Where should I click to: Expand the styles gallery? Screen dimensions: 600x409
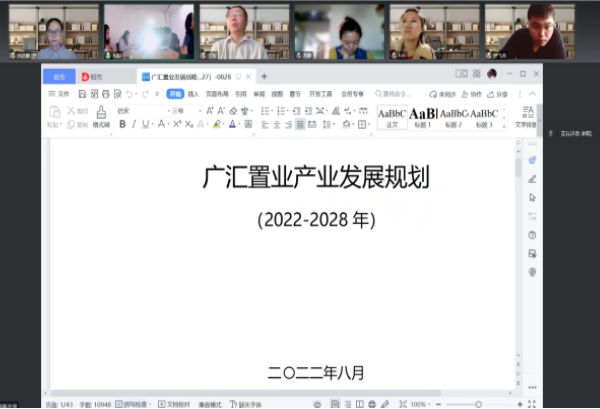[504, 125]
